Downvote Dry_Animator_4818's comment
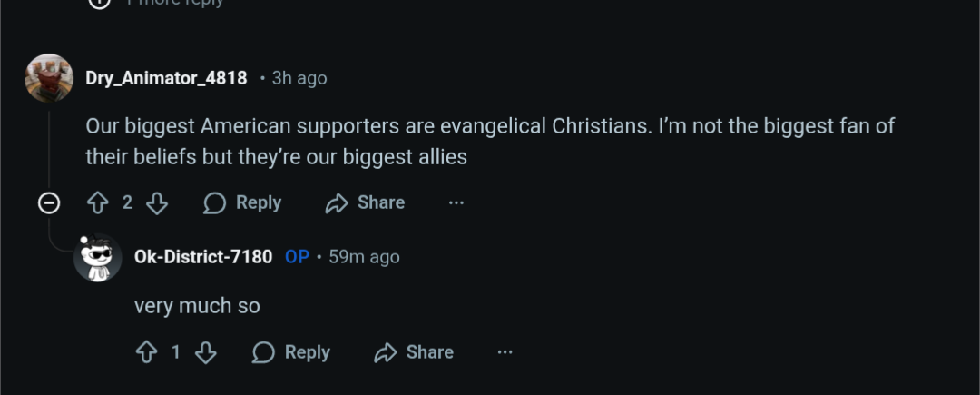Viewport: 980px width, 395px height. pos(157,202)
